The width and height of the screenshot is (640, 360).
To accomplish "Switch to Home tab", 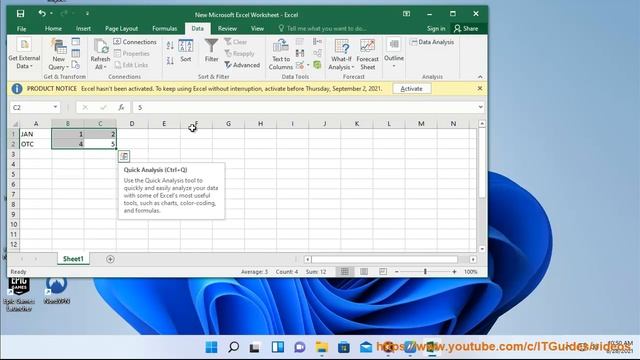I will point(53,29).
